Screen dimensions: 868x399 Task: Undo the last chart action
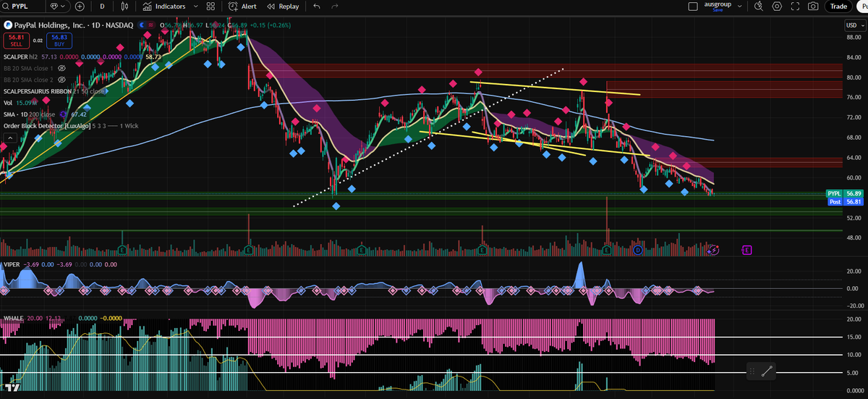point(317,7)
